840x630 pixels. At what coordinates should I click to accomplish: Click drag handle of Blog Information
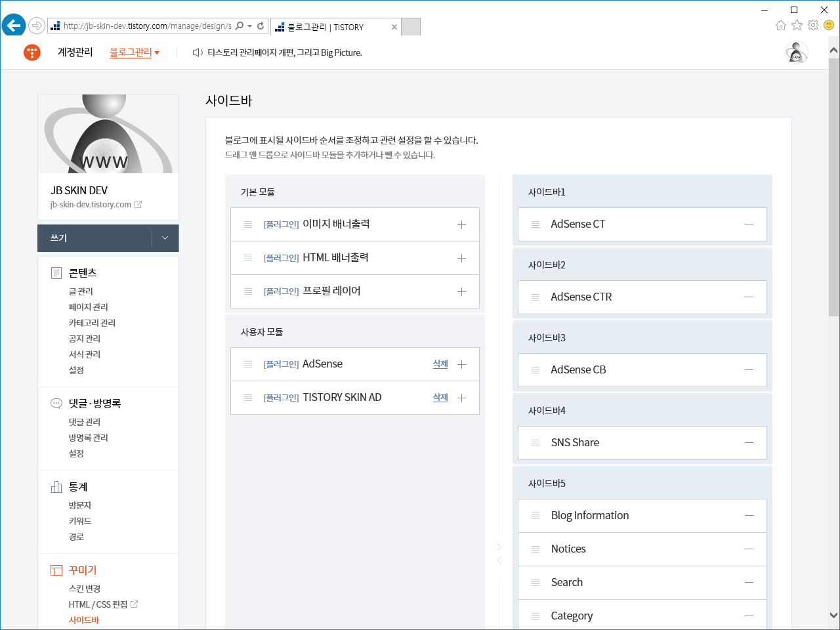535,516
